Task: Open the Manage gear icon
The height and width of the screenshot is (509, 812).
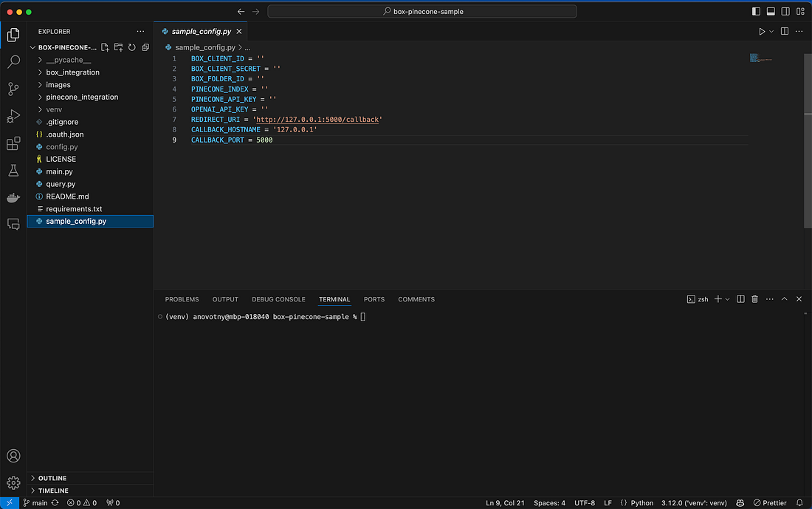Action: click(13, 482)
